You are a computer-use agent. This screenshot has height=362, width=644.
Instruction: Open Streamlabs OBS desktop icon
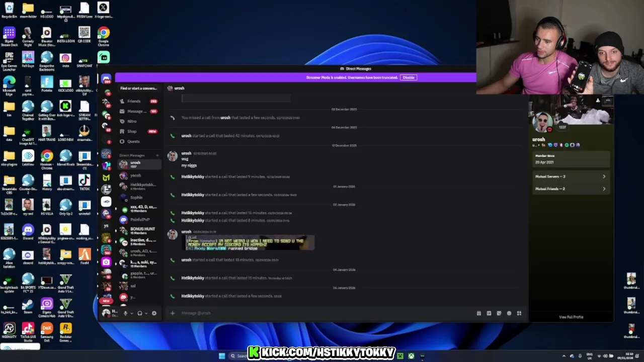pos(9,184)
